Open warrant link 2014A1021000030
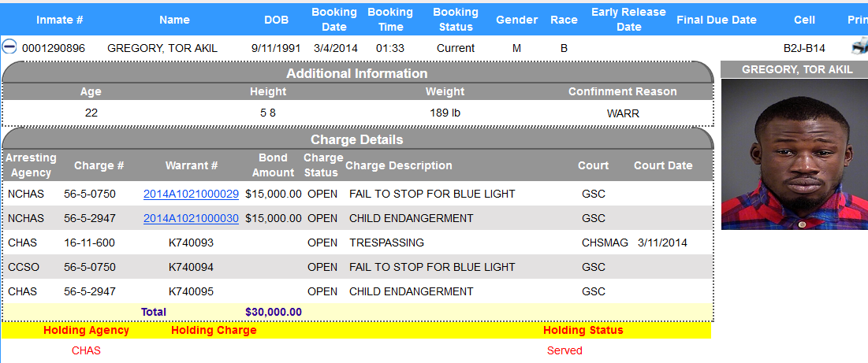The height and width of the screenshot is (363, 868). tap(191, 218)
